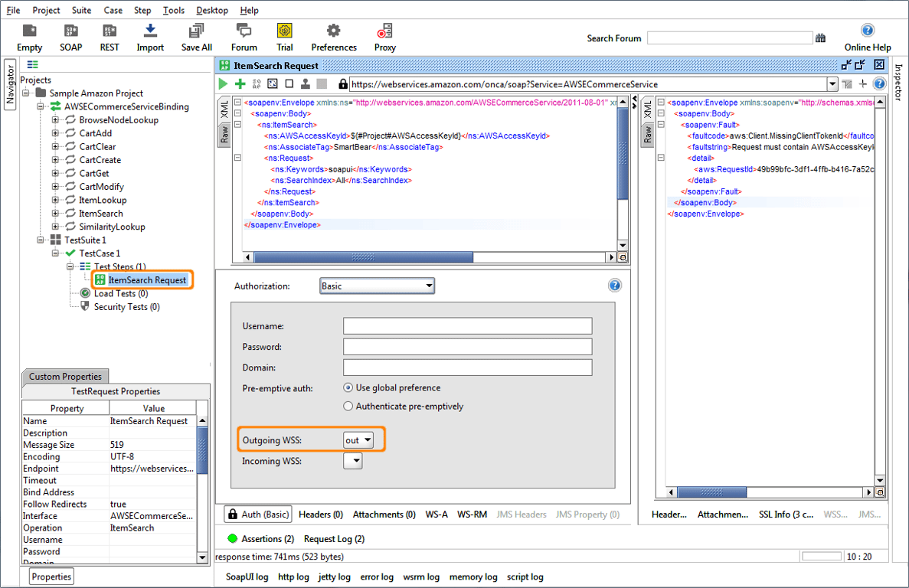
Task: Open the Tools menu
Action: click(x=174, y=11)
